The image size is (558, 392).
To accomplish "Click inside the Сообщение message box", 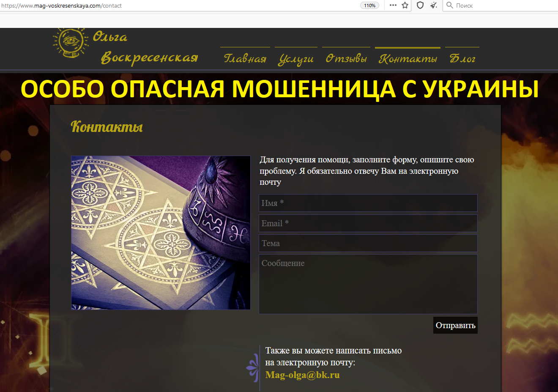I will coord(368,284).
